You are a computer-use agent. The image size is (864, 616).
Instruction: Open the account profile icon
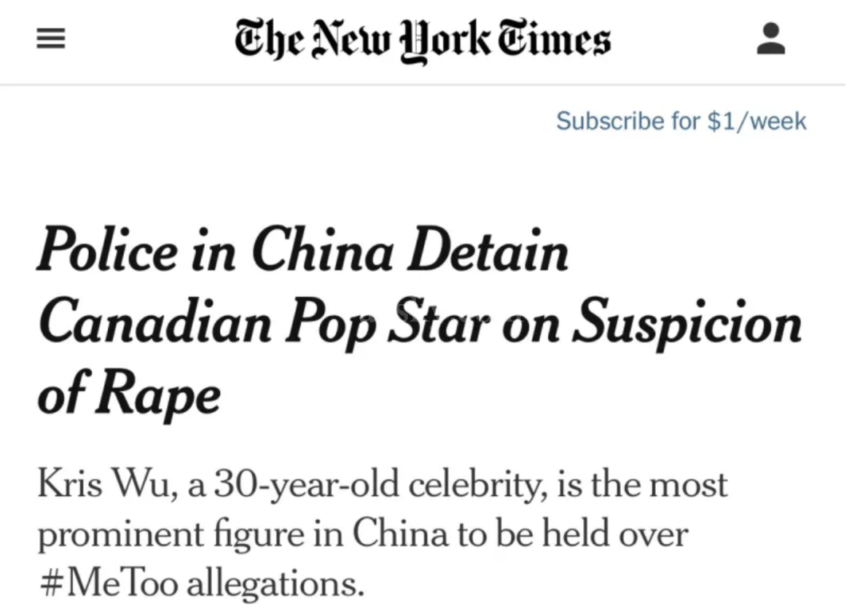click(x=770, y=38)
